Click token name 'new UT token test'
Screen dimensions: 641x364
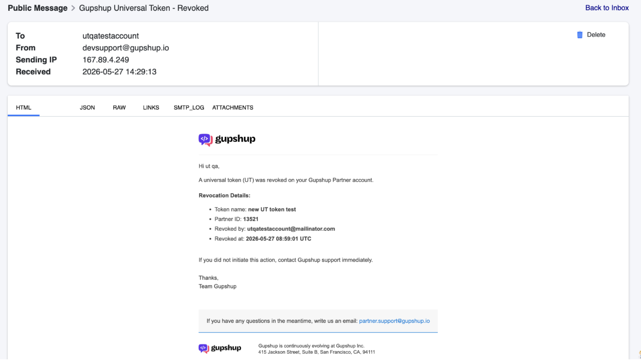[x=272, y=209]
